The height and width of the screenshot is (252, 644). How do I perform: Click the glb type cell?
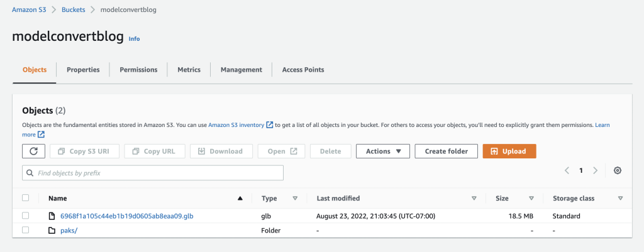click(267, 216)
